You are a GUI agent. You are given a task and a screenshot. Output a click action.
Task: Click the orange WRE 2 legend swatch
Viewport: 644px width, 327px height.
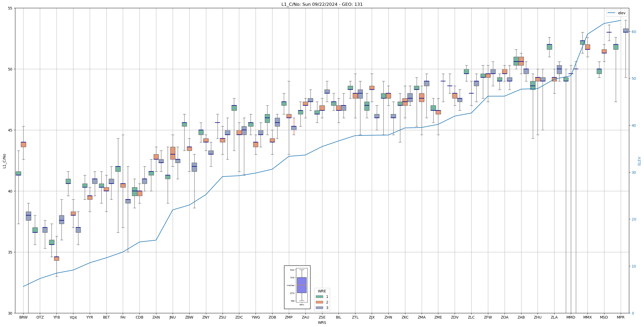(x=319, y=302)
